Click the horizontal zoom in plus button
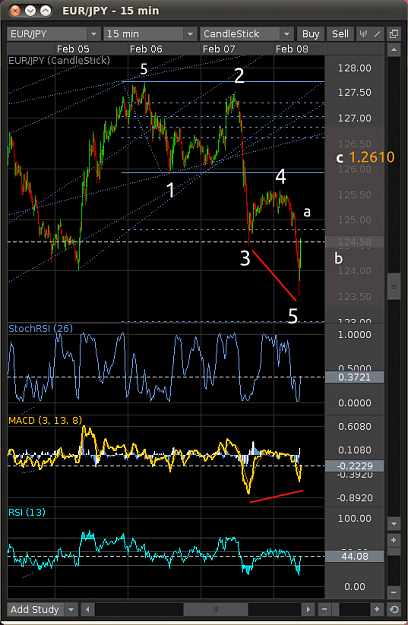Image resolution: width=408 pixels, height=625 pixels. [x=377, y=609]
